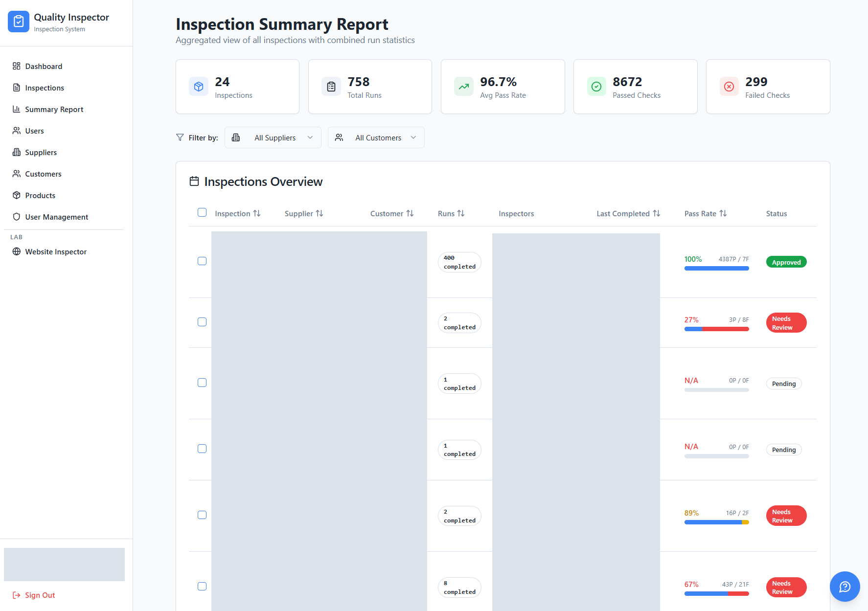Screen dimensions: 868x611
Task: Sort by Customer column
Action: click(392, 213)
